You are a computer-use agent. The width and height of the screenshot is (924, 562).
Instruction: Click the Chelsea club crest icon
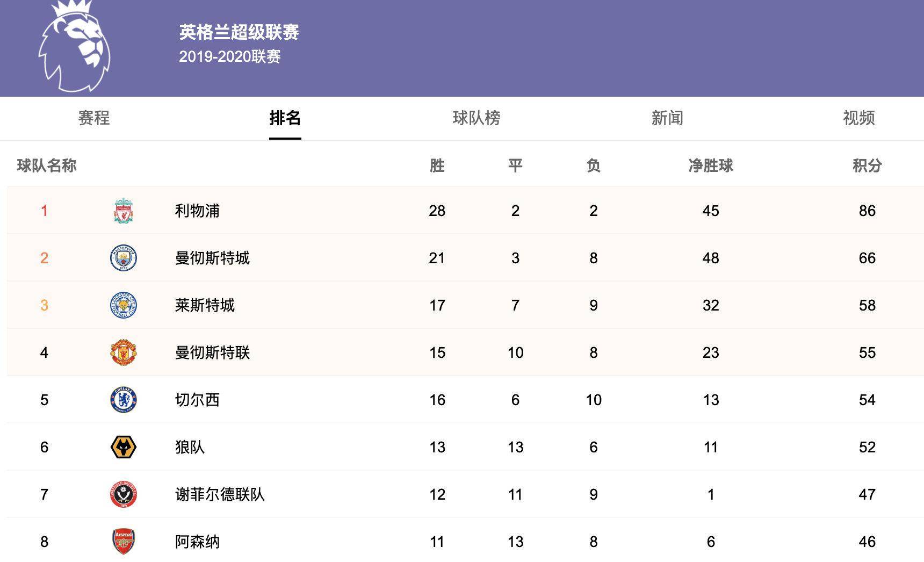[x=122, y=399]
